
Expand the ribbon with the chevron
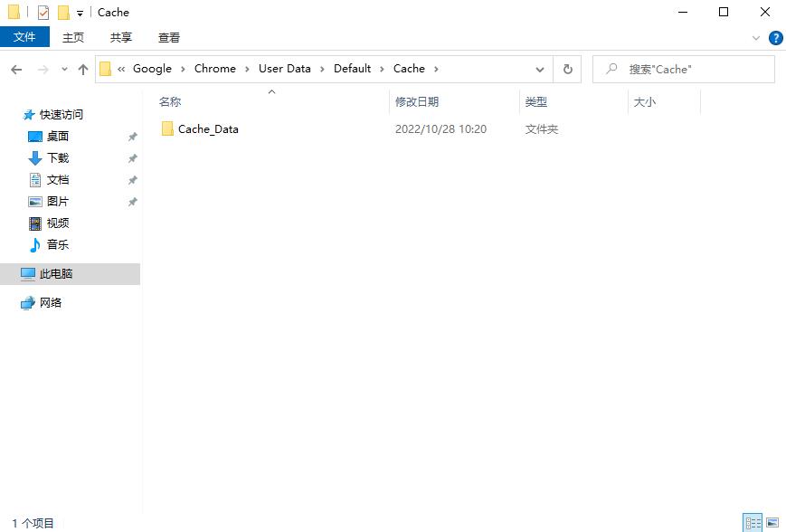coord(756,38)
